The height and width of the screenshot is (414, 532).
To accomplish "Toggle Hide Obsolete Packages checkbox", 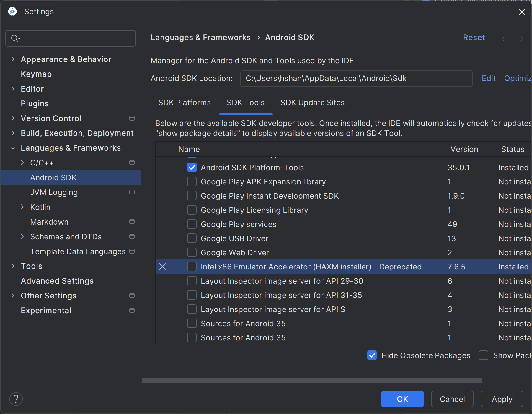I will [x=372, y=355].
